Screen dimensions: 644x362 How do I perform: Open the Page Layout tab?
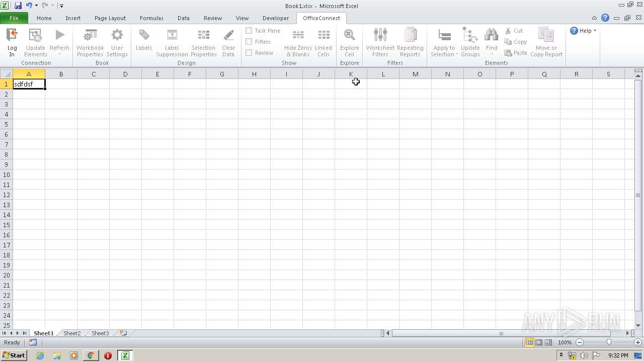click(x=110, y=18)
